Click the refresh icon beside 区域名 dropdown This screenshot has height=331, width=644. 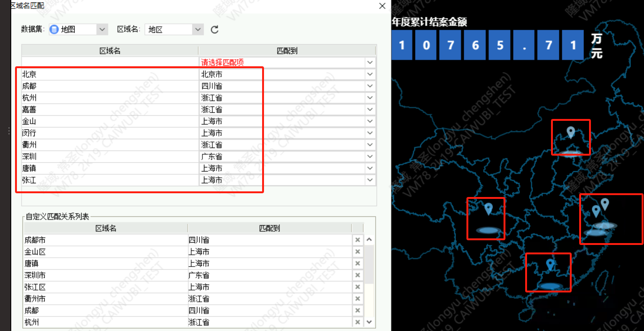(x=215, y=30)
